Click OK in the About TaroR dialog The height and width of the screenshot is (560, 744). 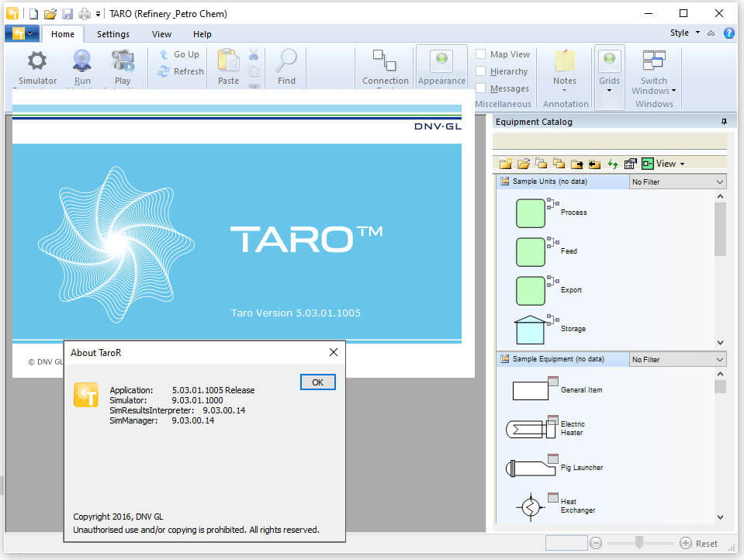(x=317, y=382)
